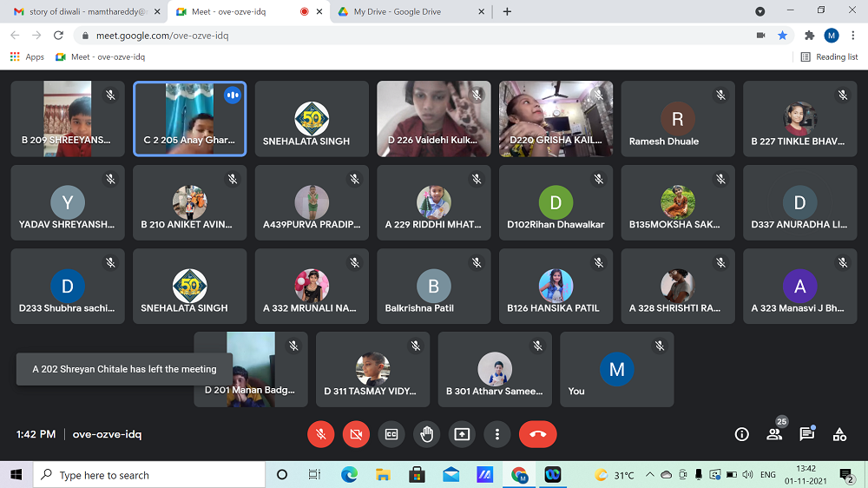Leave the call with the red hang-up button
This screenshot has width=868, height=488.
(537, 434)
